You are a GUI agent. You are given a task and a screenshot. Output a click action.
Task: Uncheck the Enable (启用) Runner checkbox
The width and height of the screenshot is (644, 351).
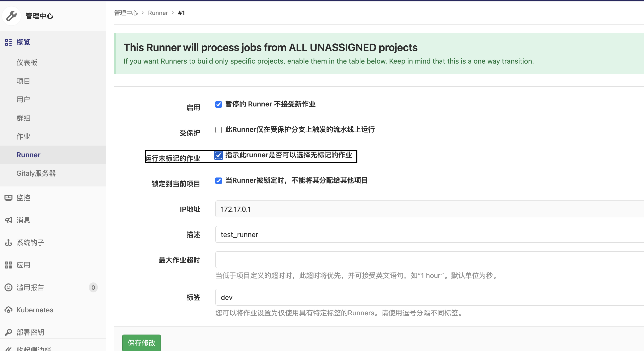click(218, 104)
